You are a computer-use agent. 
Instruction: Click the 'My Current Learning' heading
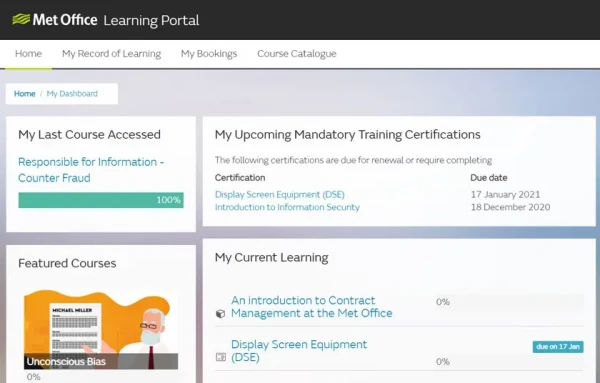pyautogui.click(x=272, y=258)
